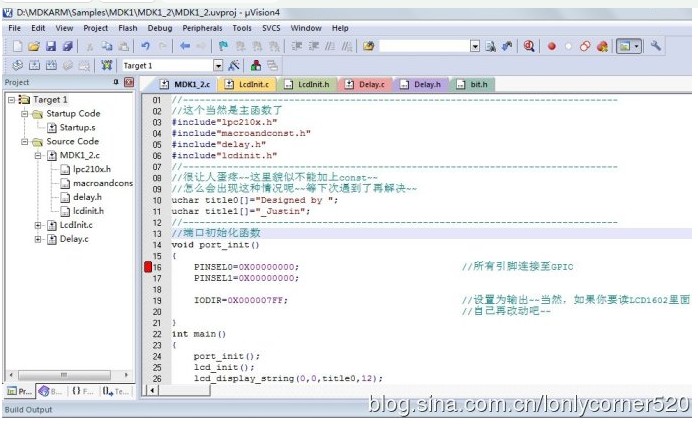Image resolution: width=698 pixels, height=424 pixels.
Task: Open the Project menu
Action: pos(96,28)
